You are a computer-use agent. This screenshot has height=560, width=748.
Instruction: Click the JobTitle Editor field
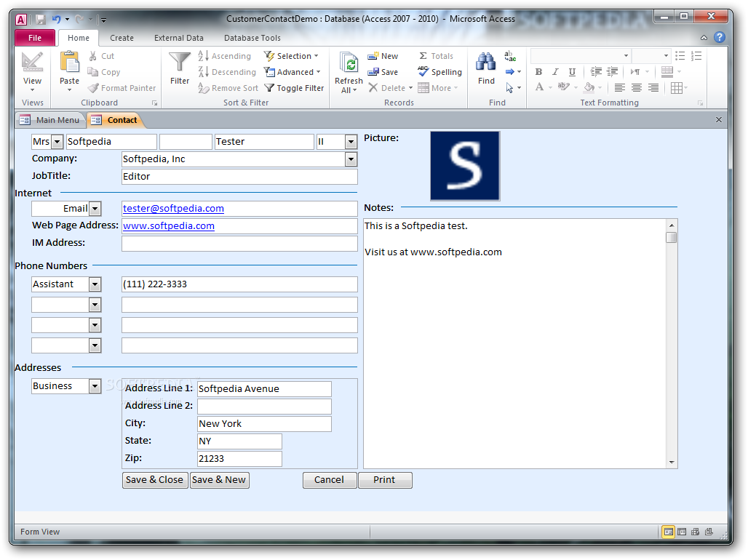[239, 177]
